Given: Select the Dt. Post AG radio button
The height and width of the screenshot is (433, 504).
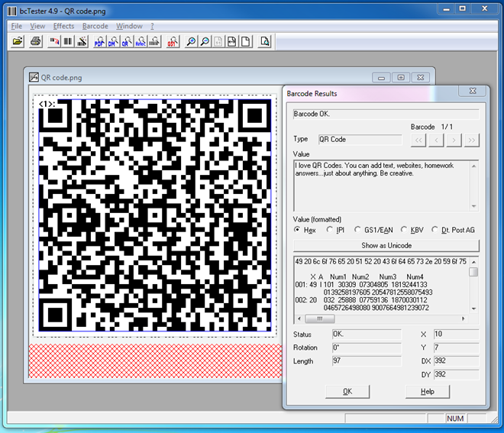Looking at the screenshot, I should click(435, 230).
